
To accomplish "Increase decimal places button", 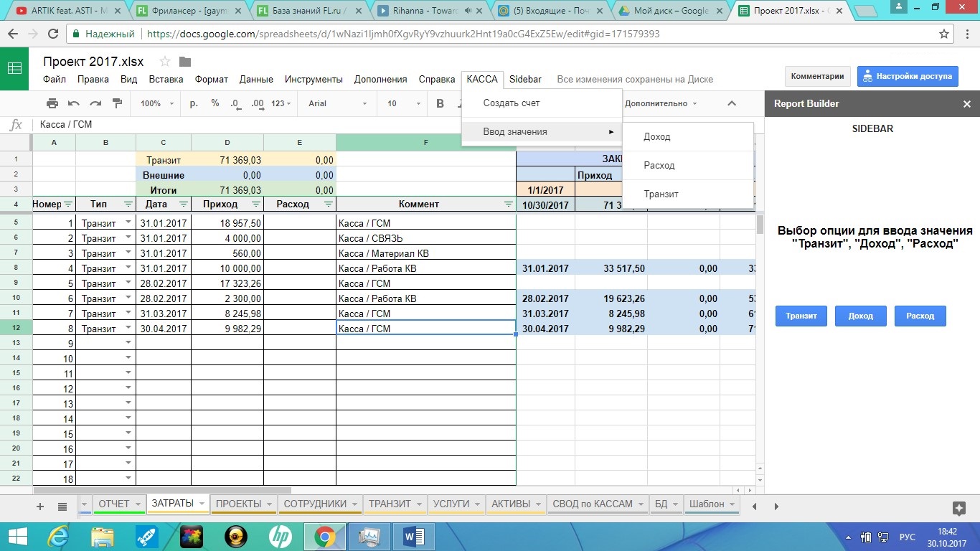I will 258,103.
